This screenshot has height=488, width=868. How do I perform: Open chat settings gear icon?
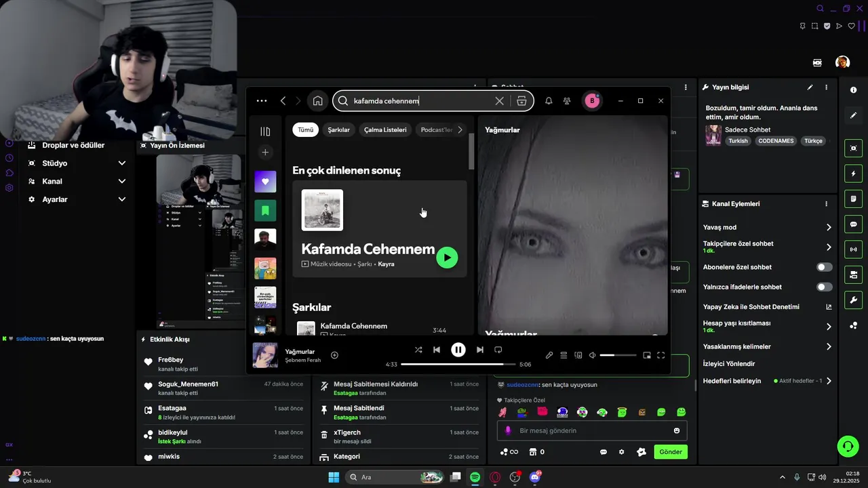(x=621, y=452)
